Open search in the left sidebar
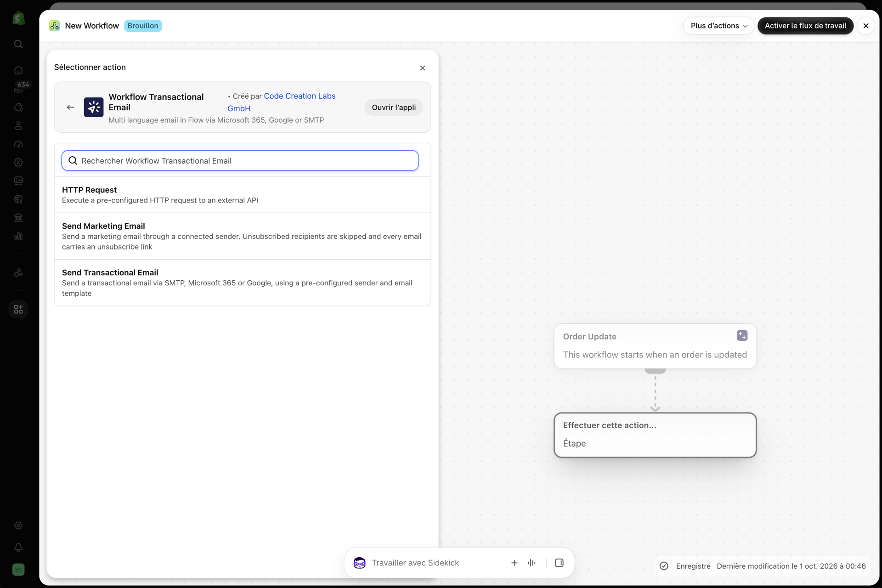This screenshot has width=882, height=588. [18, 44]
